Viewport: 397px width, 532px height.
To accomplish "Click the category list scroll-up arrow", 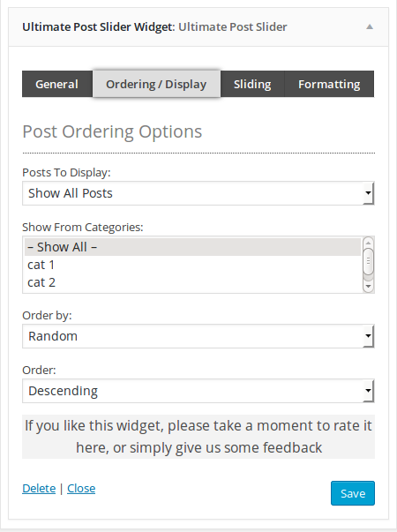I will [368, 243].
